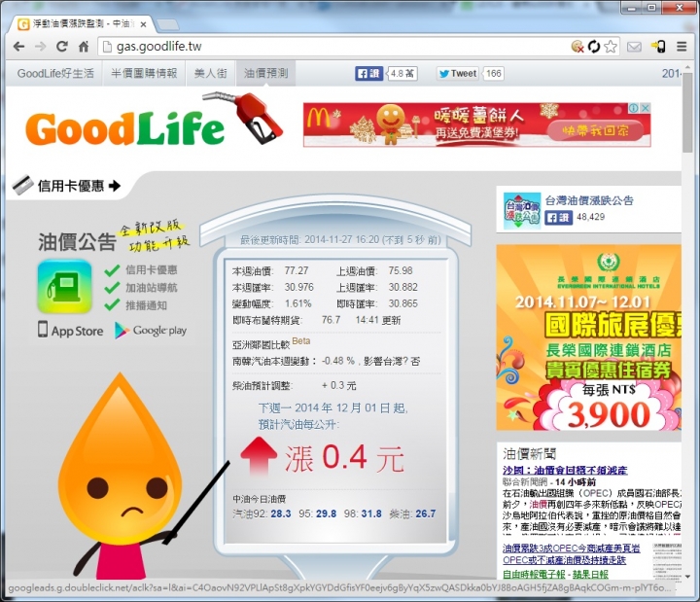Click the Tweet button
700x602 pixels.
[x=458, y=74]
